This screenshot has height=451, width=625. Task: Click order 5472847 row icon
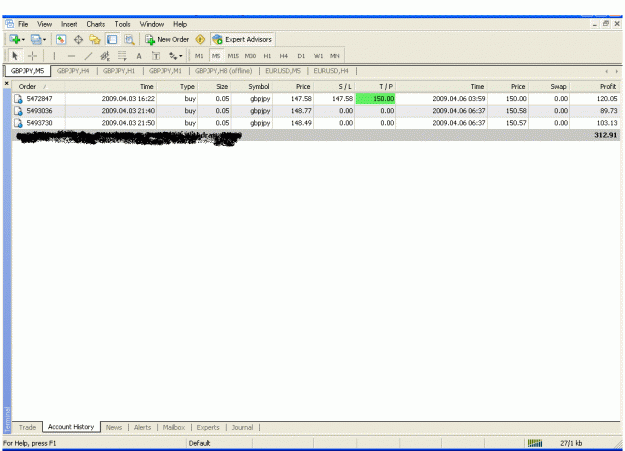18,99
